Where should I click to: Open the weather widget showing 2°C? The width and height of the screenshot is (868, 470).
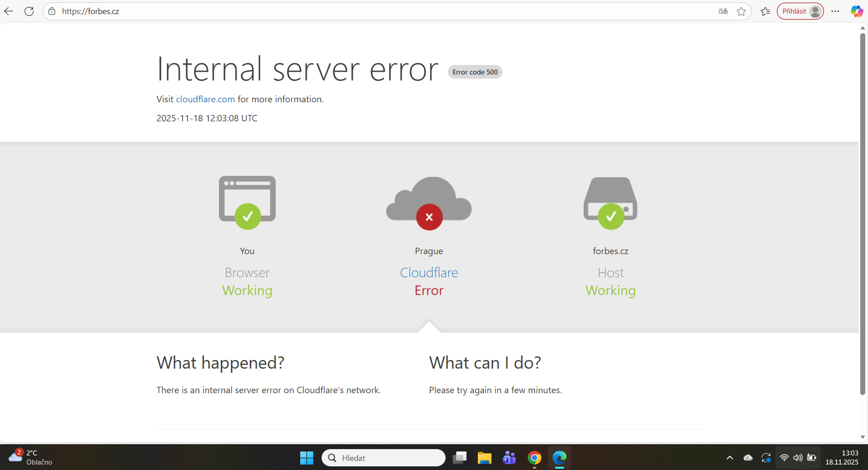coord(30,457)
